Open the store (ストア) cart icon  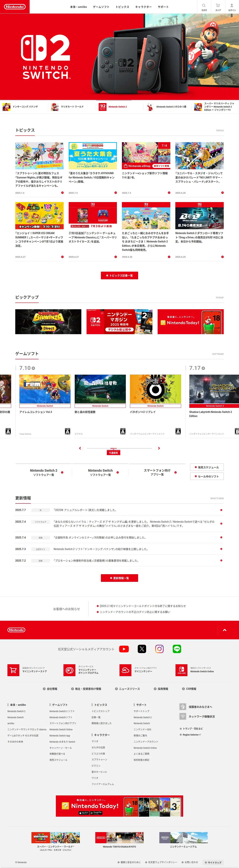point(218,5)
